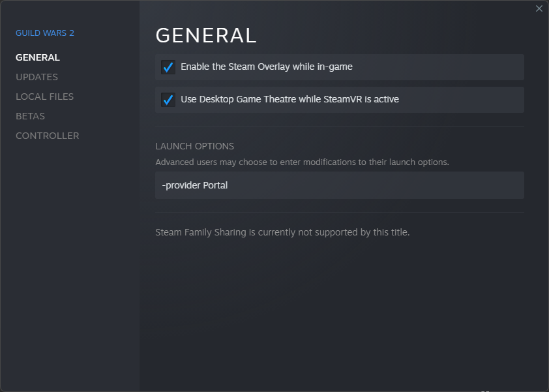The width and height of the screenshot is (549, 392).
Task: Click the large GENERAL page heading
Action: click(206, 35)
